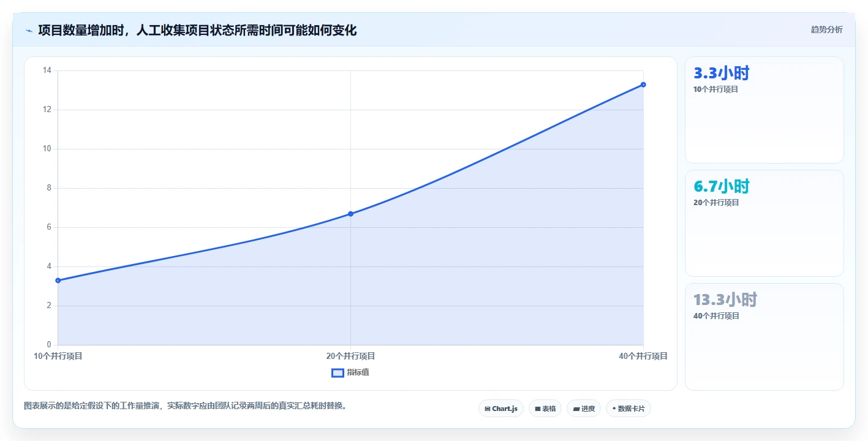Select the 数据卡片 tag chip
The width and height of the screenshot is (868, 441).
(x=628, y=409)
